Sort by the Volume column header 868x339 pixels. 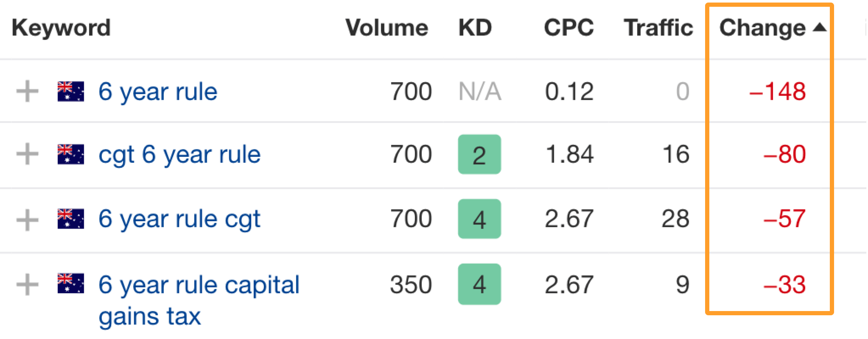(386, 28)
